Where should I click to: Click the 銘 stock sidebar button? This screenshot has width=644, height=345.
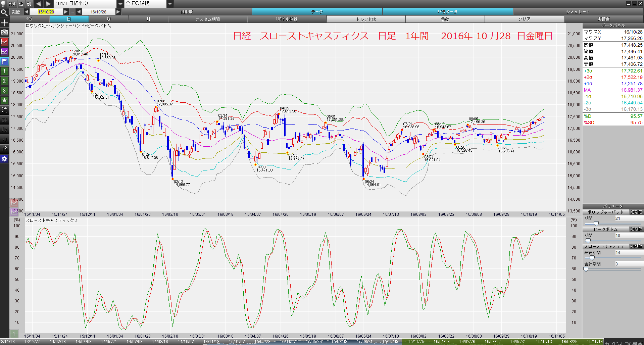click(x=4, y=149)
